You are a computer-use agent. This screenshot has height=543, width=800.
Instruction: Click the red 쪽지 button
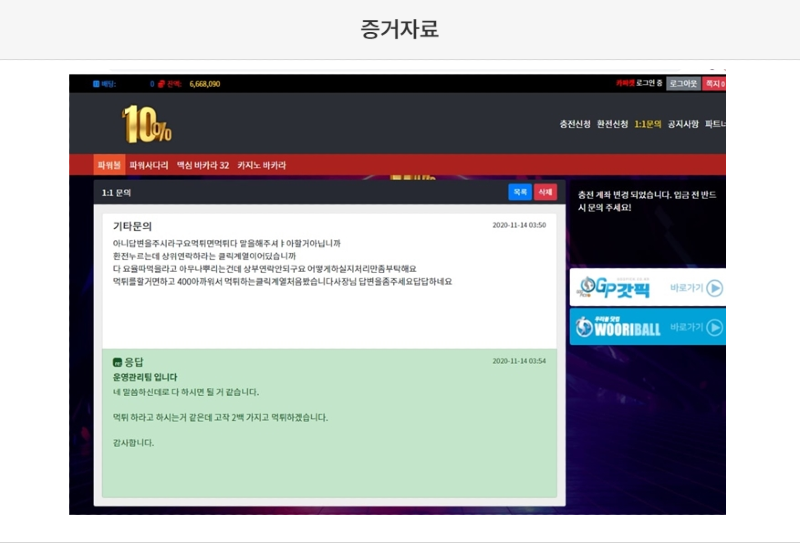[714, 84]
